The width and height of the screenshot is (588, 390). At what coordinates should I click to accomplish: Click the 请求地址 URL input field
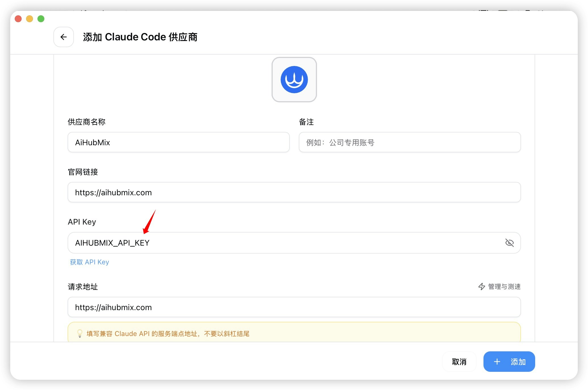click(294, 307)
